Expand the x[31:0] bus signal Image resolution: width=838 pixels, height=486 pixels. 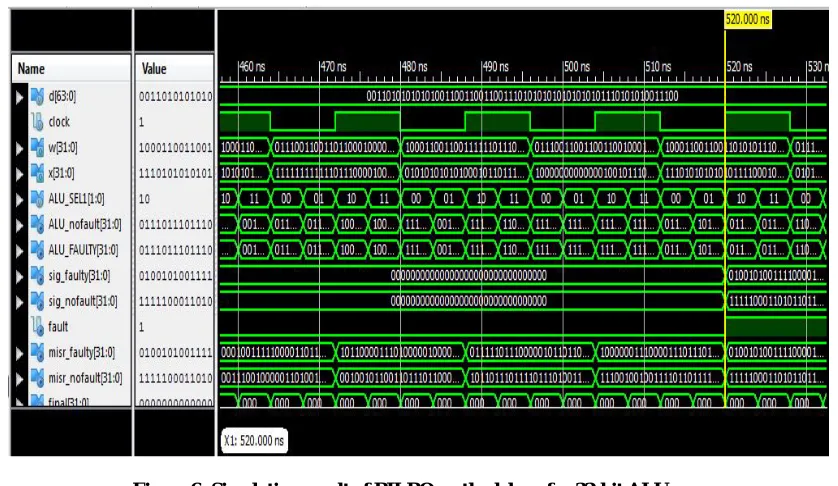(x=20, y=174)
